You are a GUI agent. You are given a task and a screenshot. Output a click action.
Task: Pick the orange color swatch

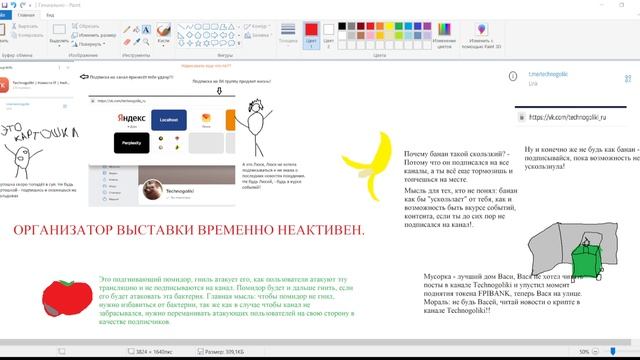point(380,26)
